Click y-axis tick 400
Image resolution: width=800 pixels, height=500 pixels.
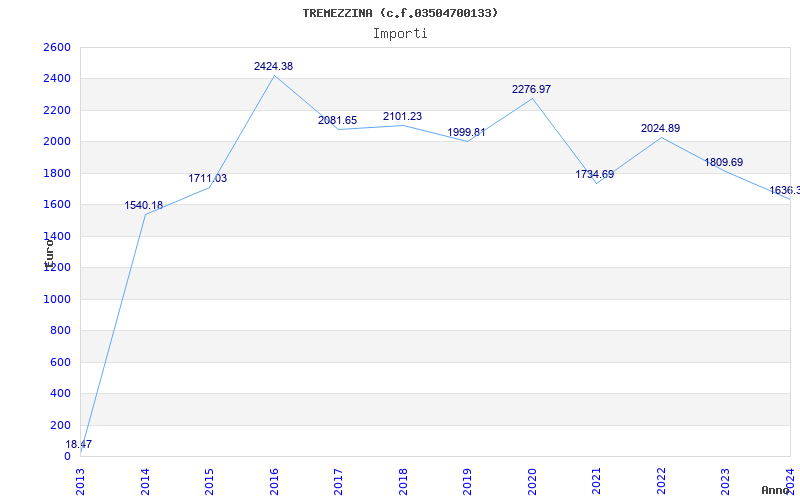click(x=60, y=393)
